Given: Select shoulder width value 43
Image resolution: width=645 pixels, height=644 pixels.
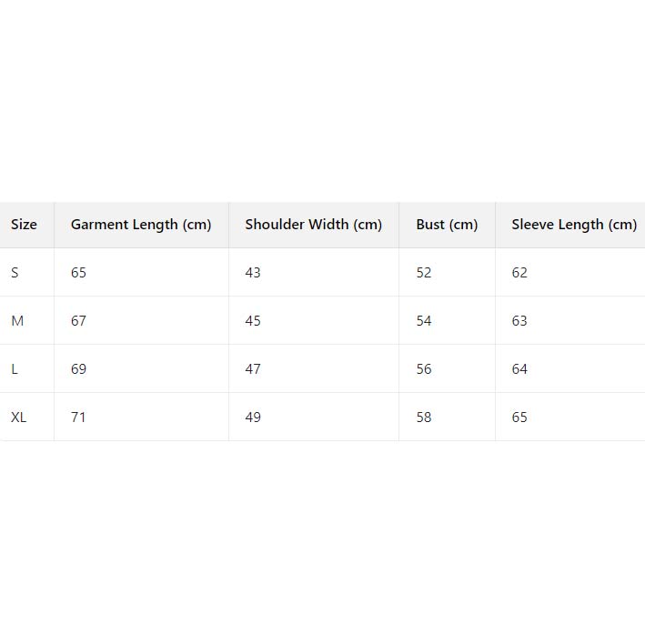Looking at the screenshot, I should point(253,273).
